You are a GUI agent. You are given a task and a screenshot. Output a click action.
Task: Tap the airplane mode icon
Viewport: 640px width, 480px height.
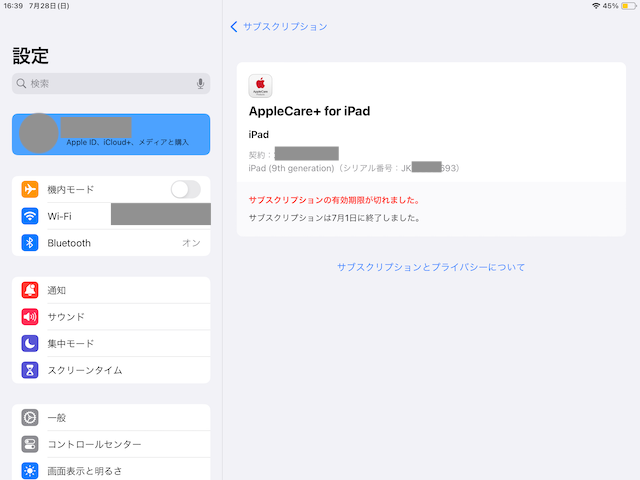[30, 189]
